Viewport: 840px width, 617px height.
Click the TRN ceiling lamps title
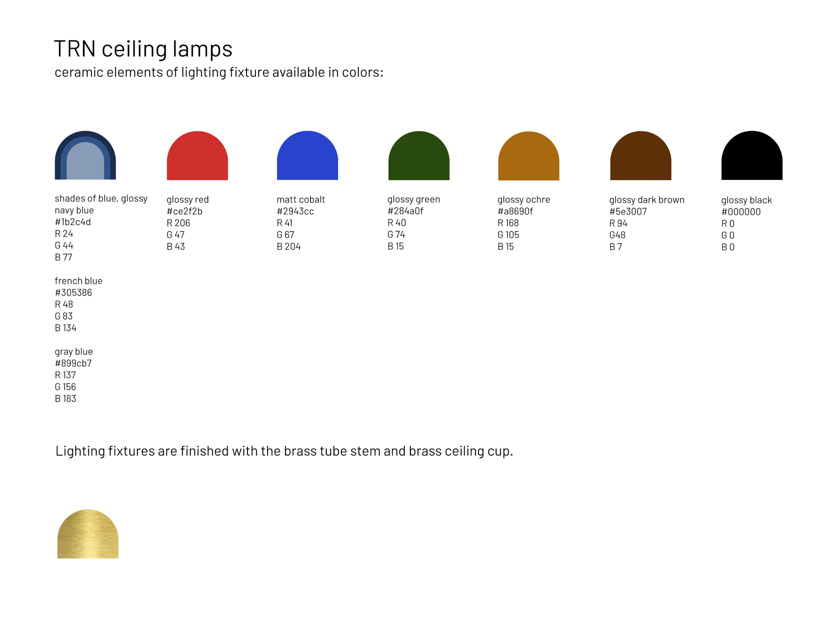pyautogui.click(x=143, y=49)
